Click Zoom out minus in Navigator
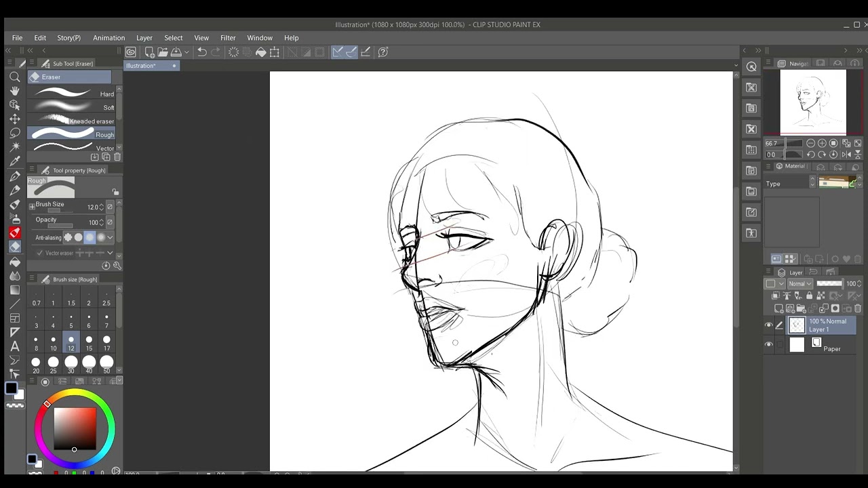This screenshot has width=868, height=488. coord(810,143)
